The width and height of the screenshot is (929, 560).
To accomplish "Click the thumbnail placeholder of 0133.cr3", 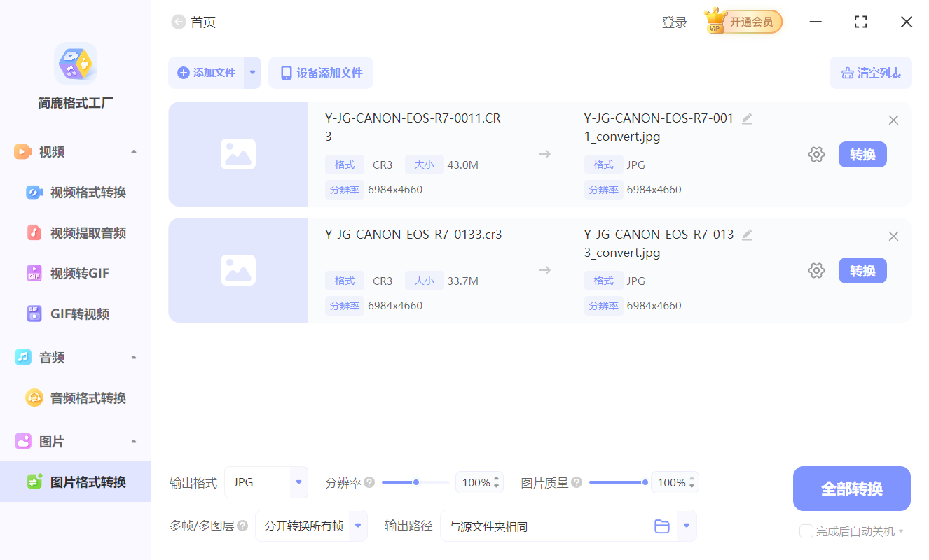I will click(238, 270).
